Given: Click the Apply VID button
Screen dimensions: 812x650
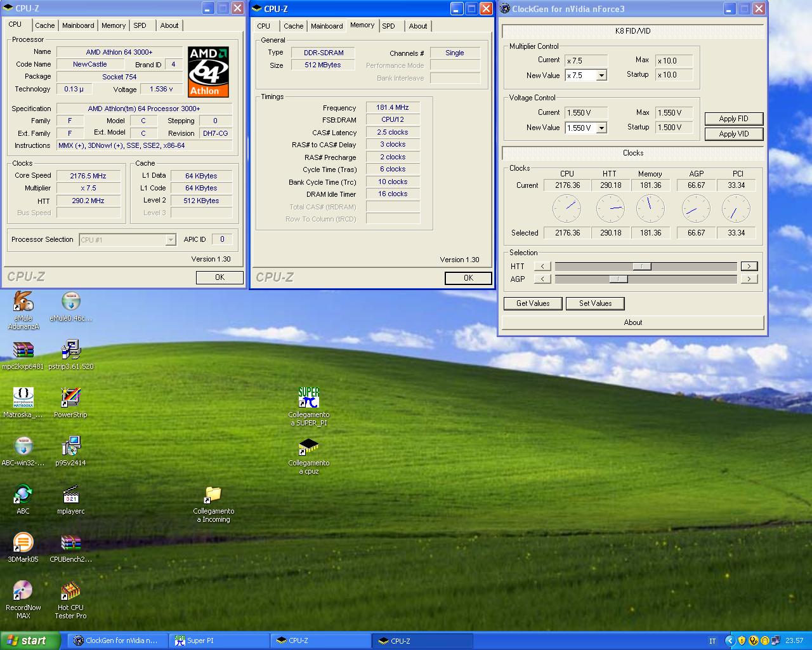Looking at the screenshot, I should [733, 134].
